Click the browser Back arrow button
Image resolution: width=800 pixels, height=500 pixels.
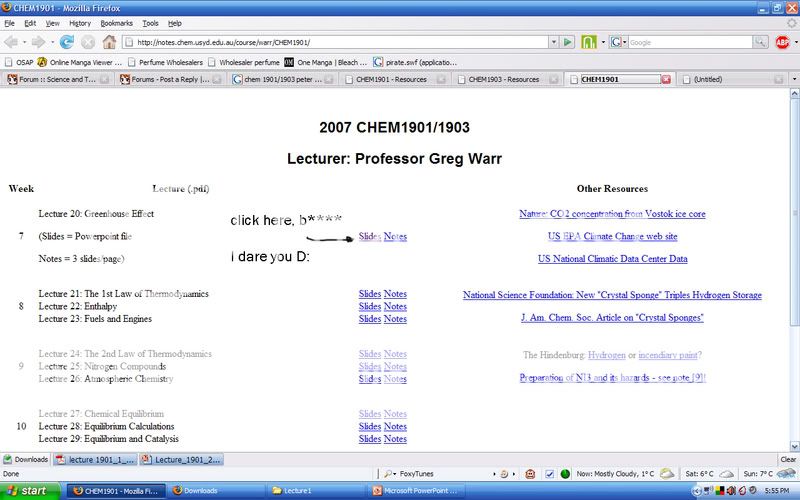13,42
